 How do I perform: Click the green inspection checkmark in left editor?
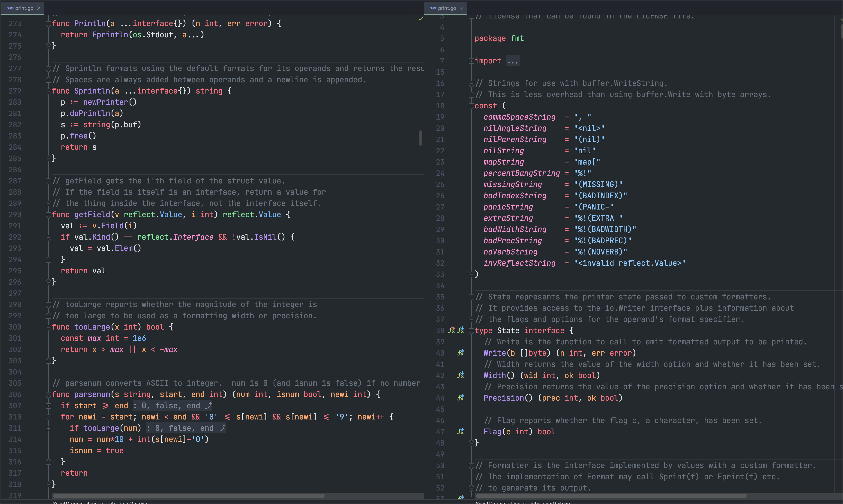421,19
